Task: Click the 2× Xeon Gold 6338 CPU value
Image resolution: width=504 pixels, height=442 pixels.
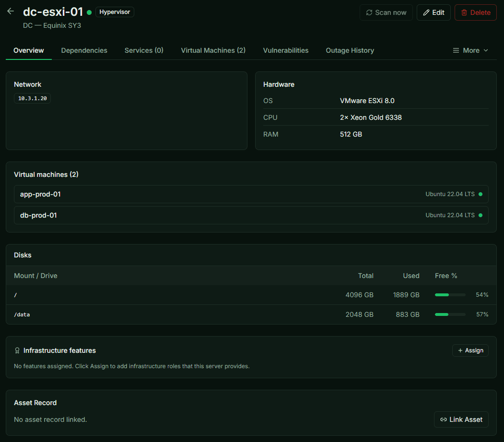Action: point(371,117)
